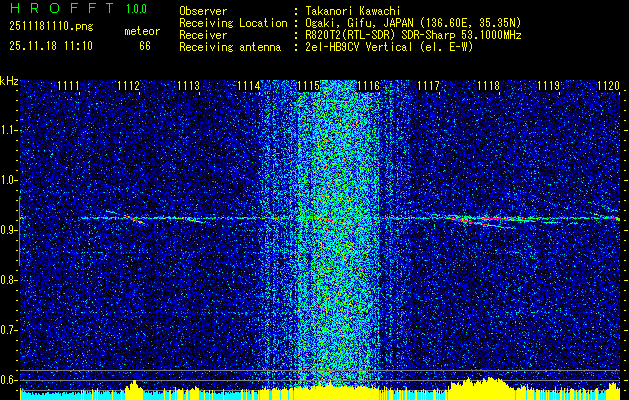Click time marker 1115

308,86
